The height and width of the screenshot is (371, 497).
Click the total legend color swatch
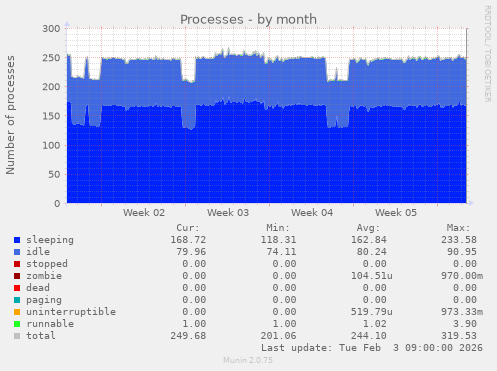17,336
